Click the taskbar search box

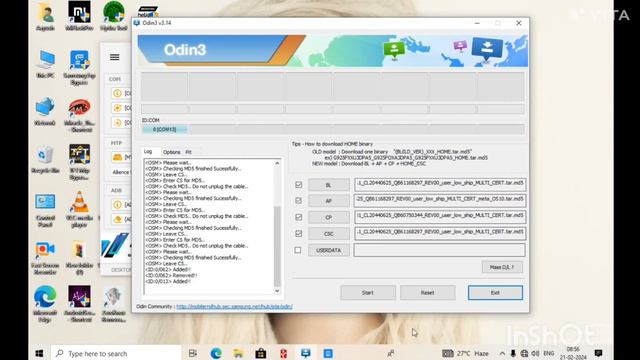point(116,353)
